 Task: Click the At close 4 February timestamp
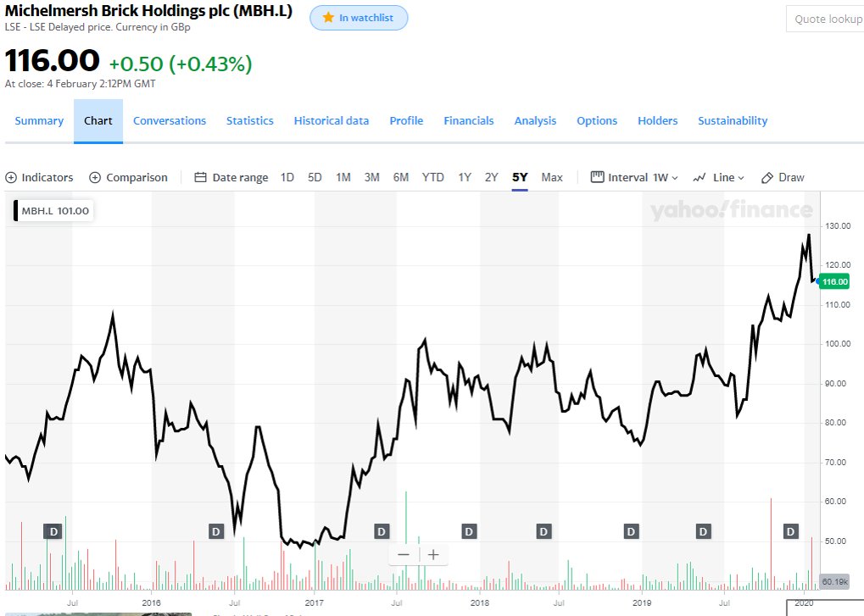pos(80,84)
